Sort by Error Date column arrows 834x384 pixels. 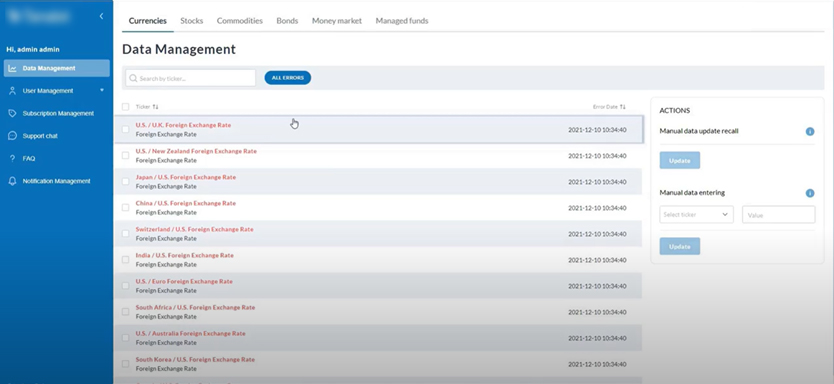622,107
